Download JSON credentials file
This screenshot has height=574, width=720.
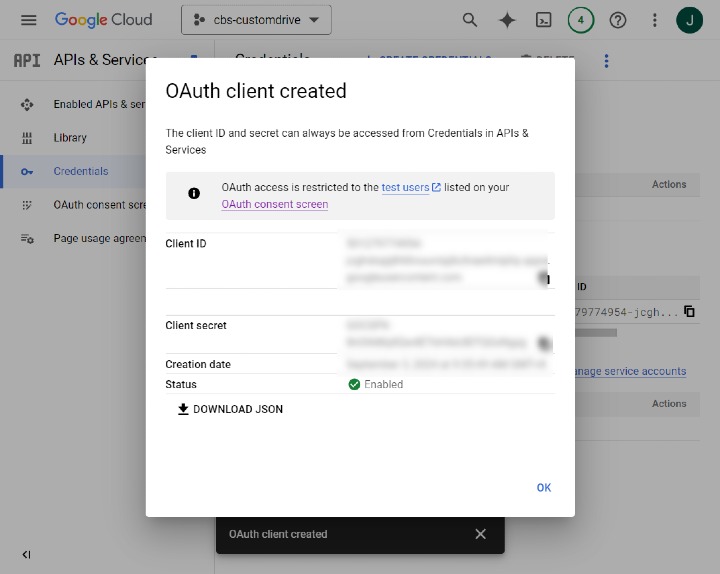pos(230,409)
